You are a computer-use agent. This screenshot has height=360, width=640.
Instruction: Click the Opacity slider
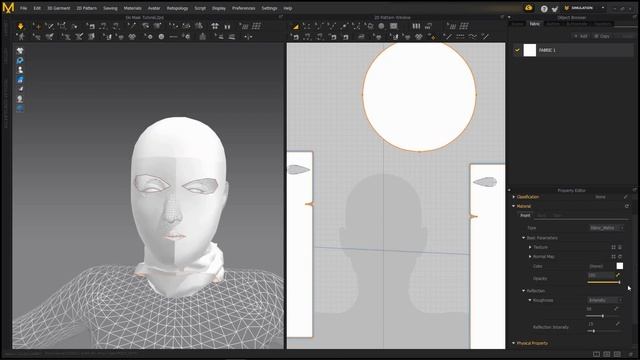(604, 282)
